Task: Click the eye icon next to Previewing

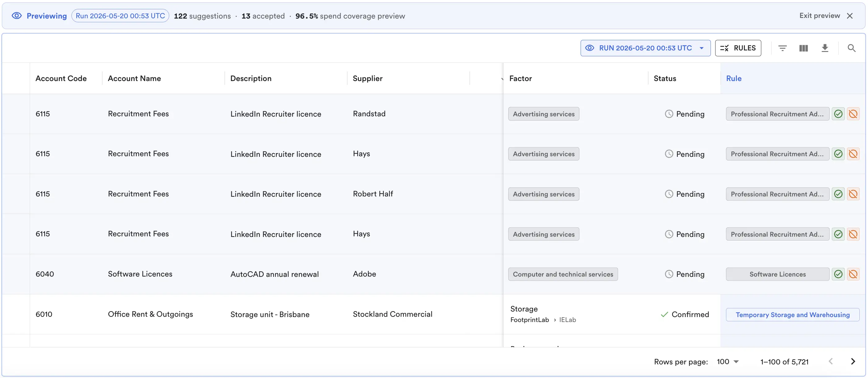Action: [16, 16]
